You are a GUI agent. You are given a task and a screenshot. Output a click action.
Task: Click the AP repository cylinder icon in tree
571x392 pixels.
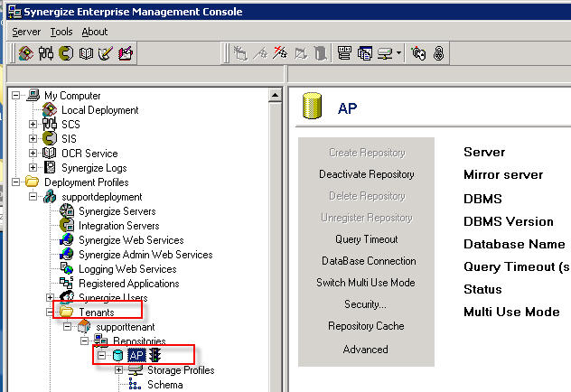[117, 355]
